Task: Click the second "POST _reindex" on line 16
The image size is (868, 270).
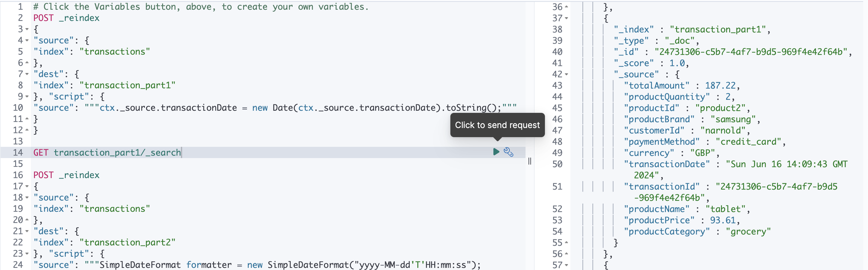Action: [x=66, y=175]
